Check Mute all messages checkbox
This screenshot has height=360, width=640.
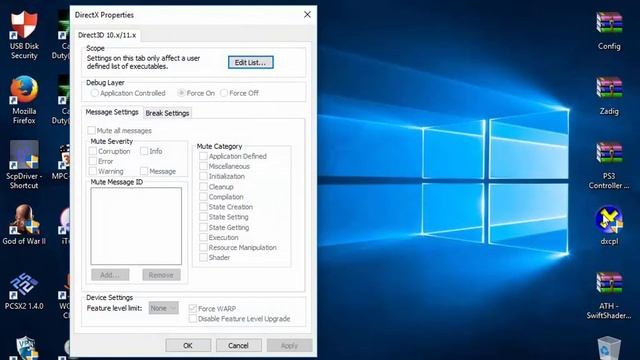(91, 131)
